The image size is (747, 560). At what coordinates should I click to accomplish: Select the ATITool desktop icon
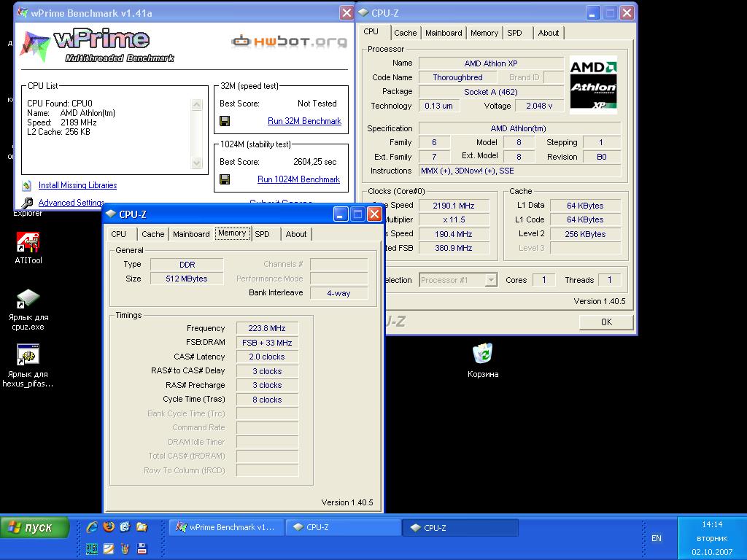click(x=28, y=248)
